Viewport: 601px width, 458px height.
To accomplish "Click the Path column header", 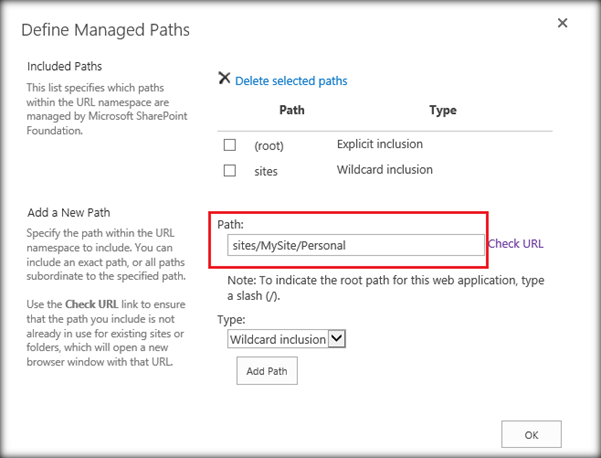I will [x=292, y=110].
